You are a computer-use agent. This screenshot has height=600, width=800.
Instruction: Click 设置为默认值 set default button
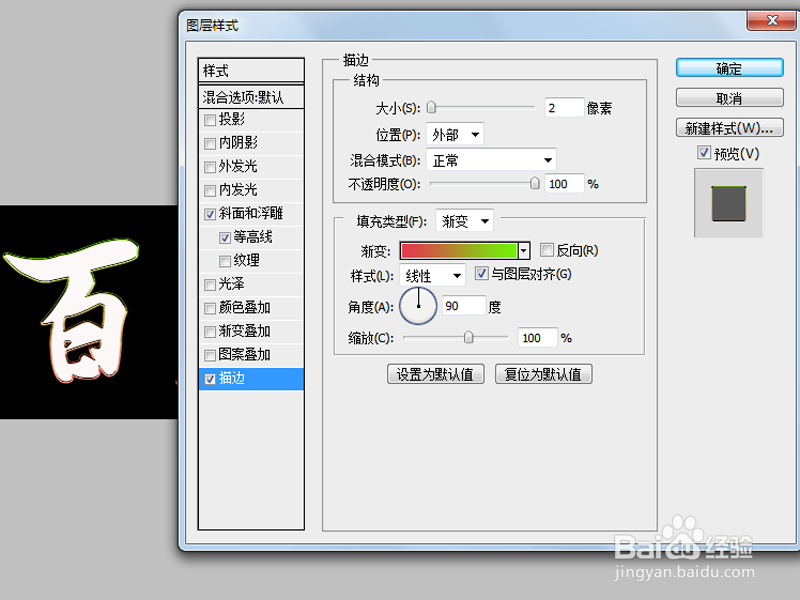click(x=436, y=374)
